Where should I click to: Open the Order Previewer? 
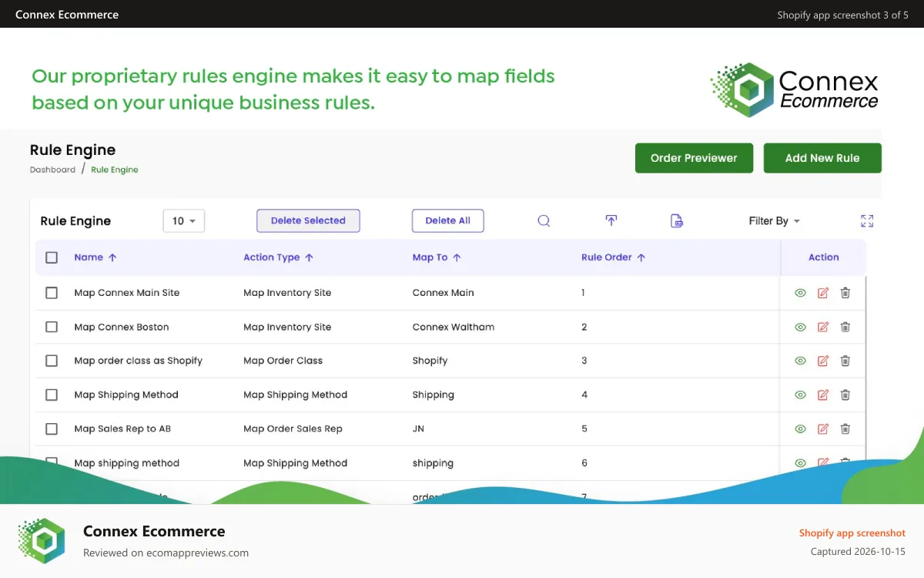pos(694,158)
